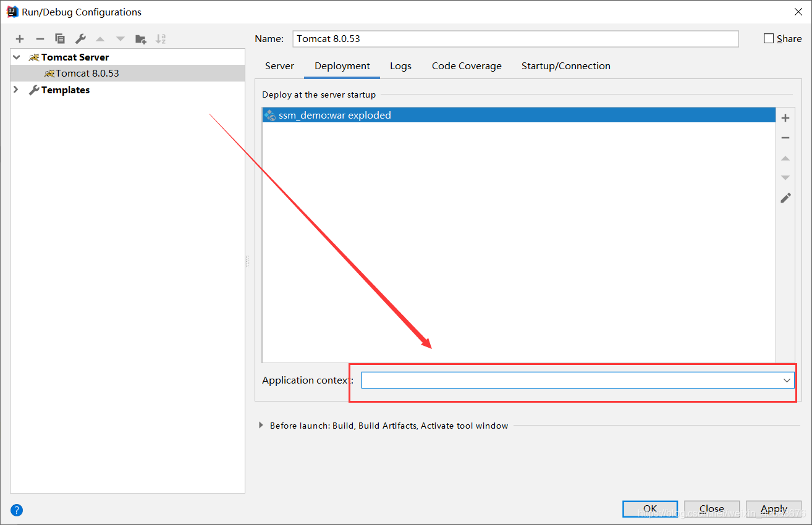Go to the Code Coverage tab
Image resolution: width=812 pixels, height=525 pixels.
coord(467,66)
